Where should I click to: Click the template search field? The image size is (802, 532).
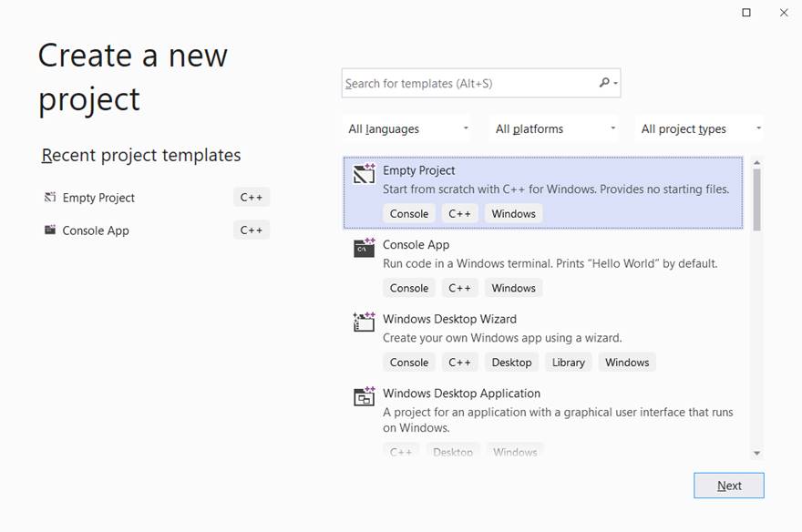pos(469,83)
